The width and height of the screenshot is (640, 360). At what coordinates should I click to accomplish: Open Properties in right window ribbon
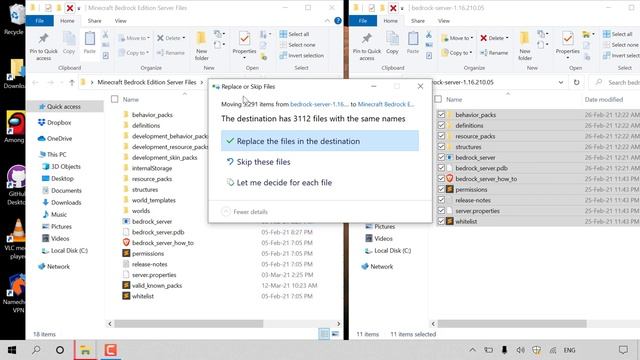point(567,45)
